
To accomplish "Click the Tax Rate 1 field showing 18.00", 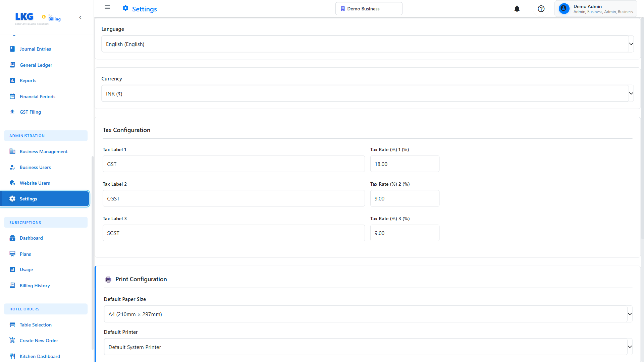I will tap(405, 164).
